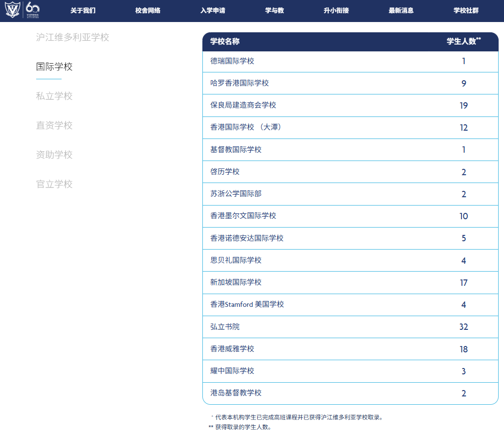Select the 官立学校 sidebar tab

click(x=54, y=184)
